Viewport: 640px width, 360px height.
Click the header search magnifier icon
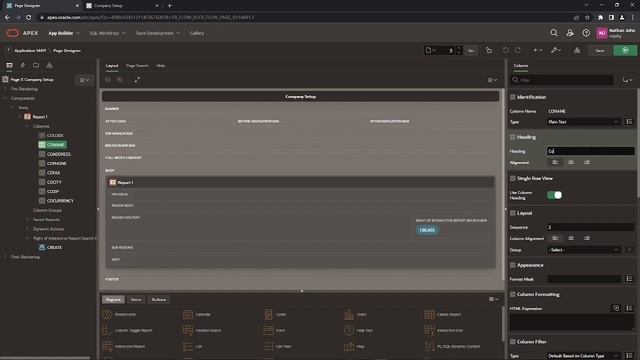[x=554, y=33]
